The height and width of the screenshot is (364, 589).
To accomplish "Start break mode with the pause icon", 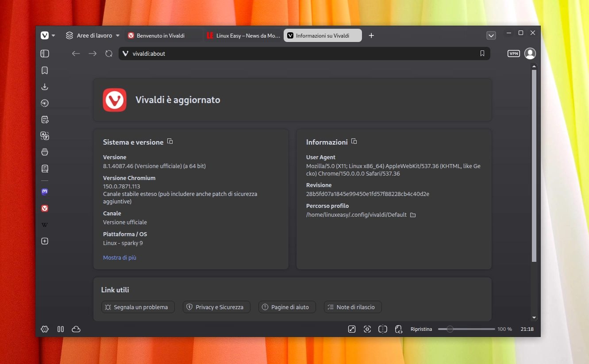I will click(61, 329).
